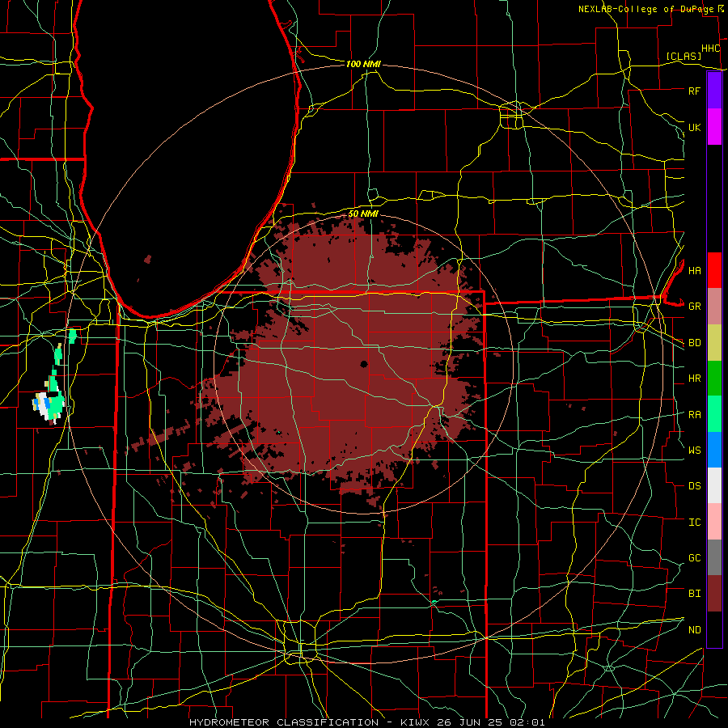Click the 'DS' legend label
The height and width of the screenshot is (728, 728).
pyautogui.click(x=694, y=485)
